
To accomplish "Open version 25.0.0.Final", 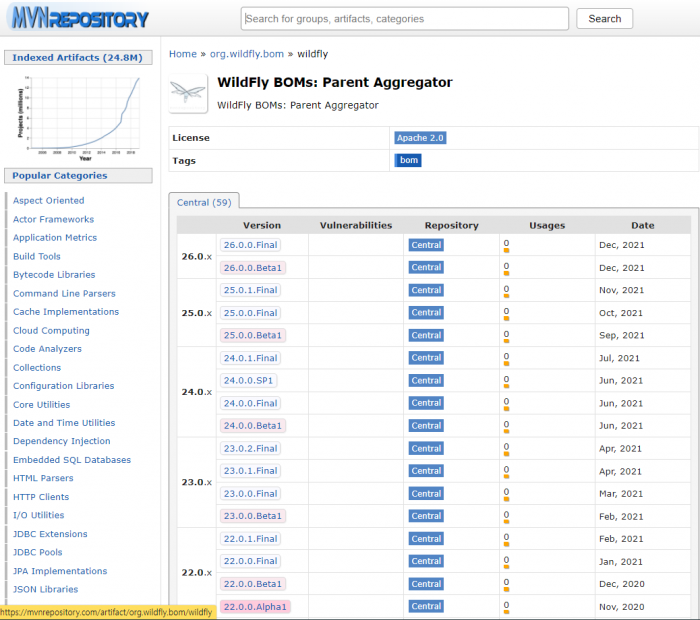I will coord(250,313).
